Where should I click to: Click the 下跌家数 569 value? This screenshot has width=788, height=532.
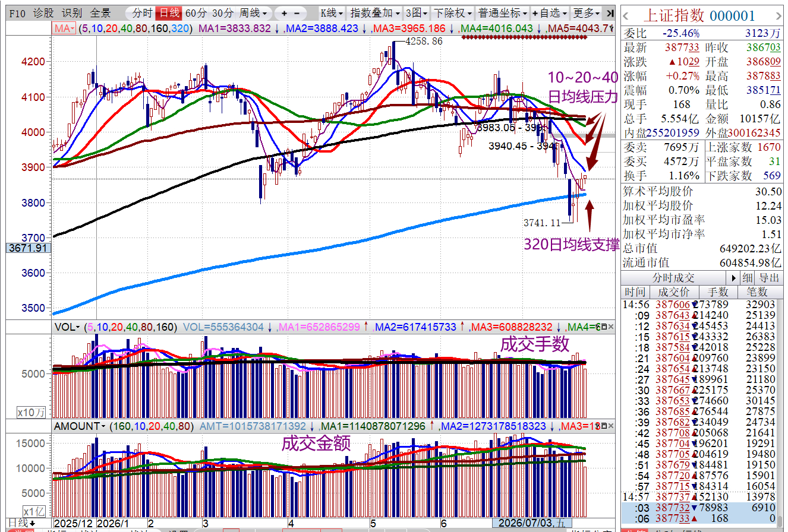click(x=773, y=176)
